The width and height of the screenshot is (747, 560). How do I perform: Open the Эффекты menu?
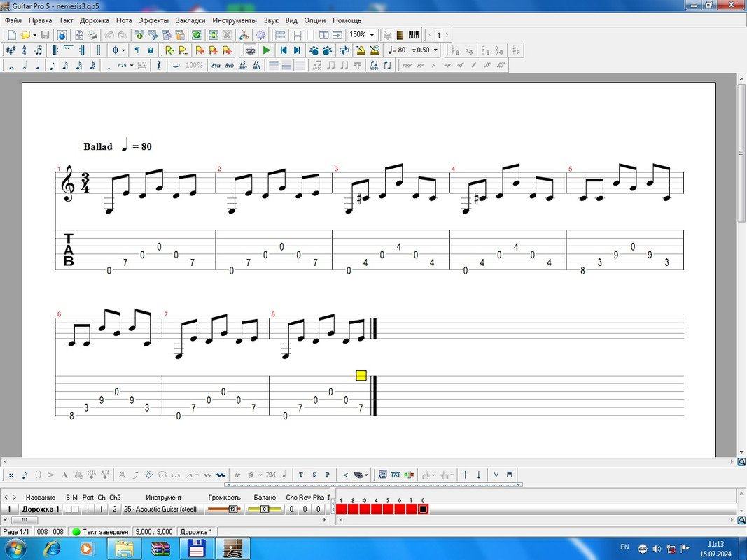pyautogui.click(x=153, y=20)
